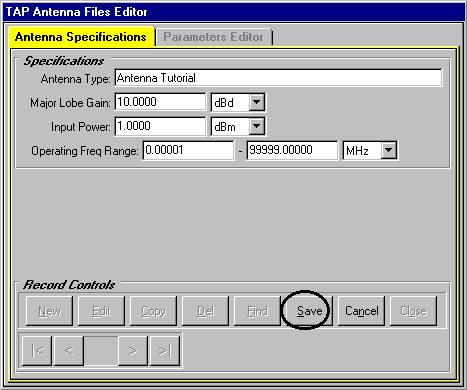Click the Input Power label
467x390 pixels.
[81, 127]
